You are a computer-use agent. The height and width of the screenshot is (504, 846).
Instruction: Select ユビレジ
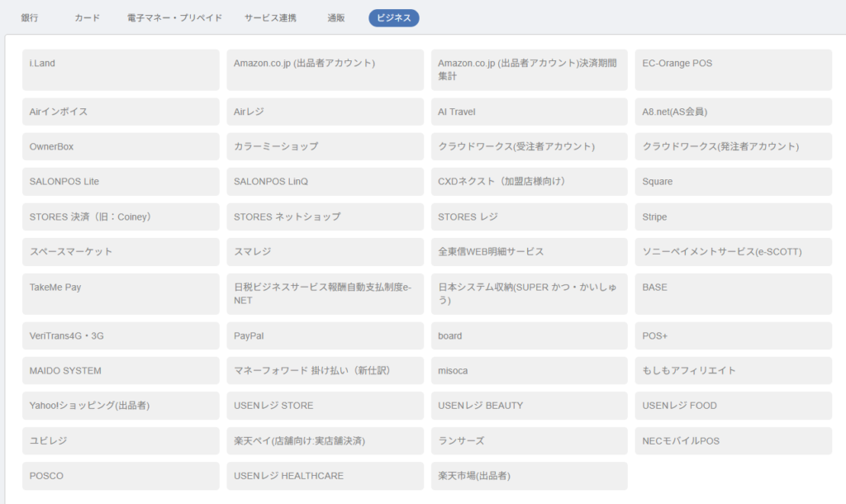(121, 441)
